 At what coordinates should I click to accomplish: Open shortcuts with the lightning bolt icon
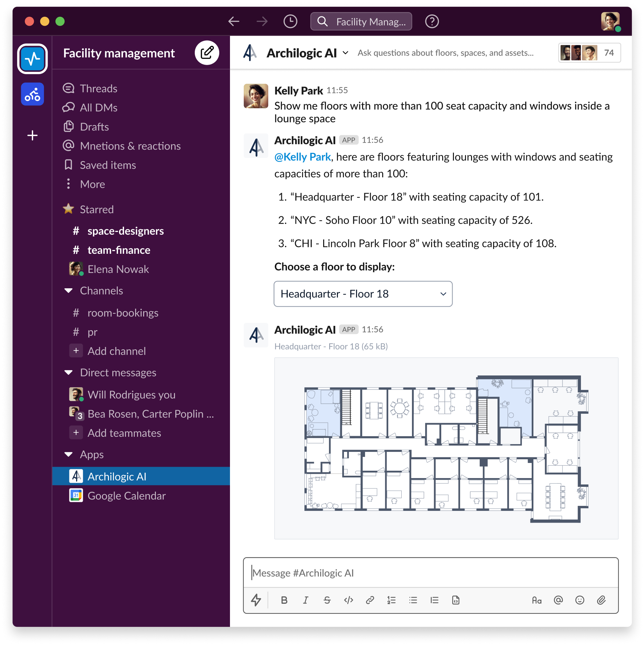[256, 600]
